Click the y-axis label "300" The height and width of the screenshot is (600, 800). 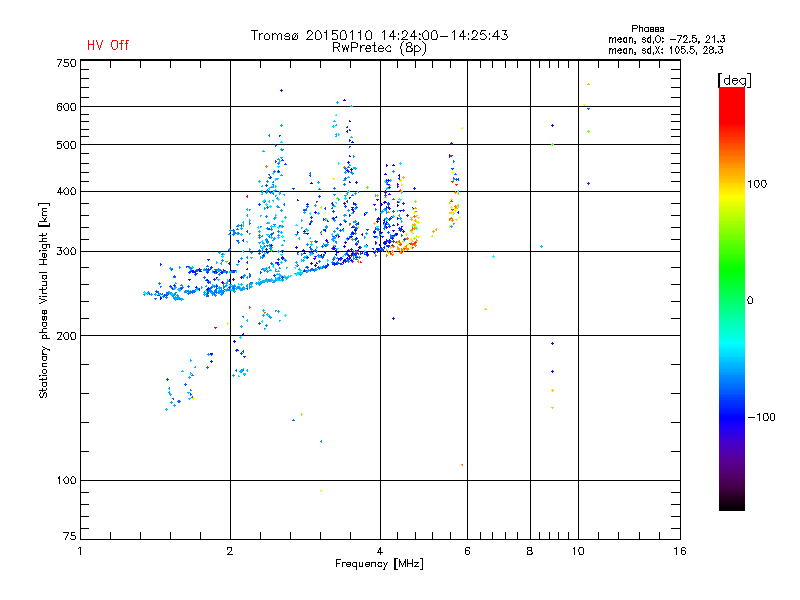tap(66, 252)
